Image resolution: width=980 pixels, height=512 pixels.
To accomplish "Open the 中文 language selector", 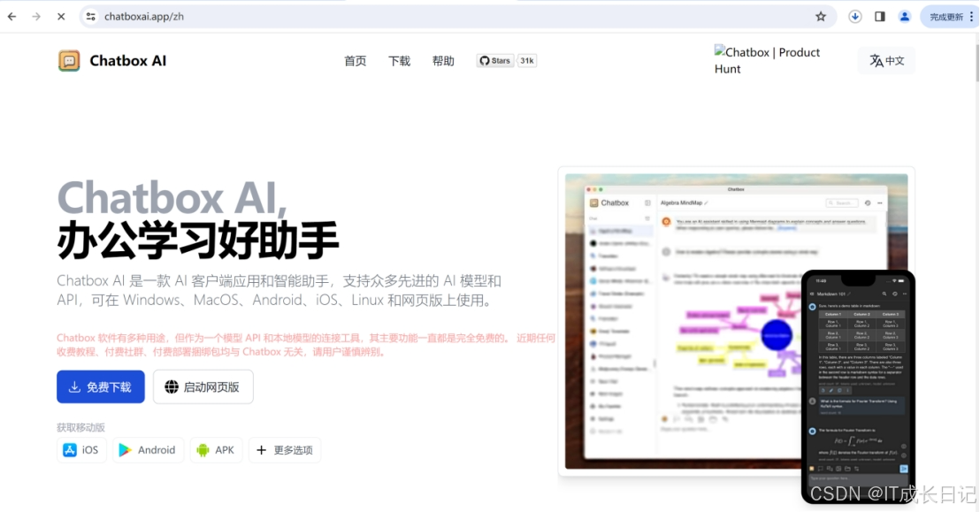I will (886, 61).
